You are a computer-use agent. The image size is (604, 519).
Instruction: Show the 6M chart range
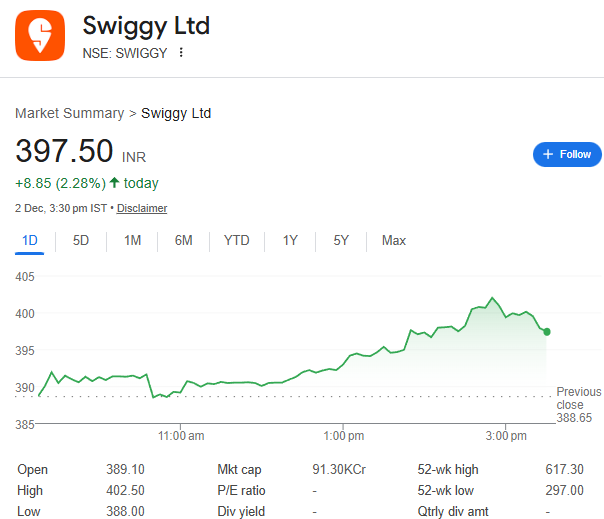tap(183, 240)
